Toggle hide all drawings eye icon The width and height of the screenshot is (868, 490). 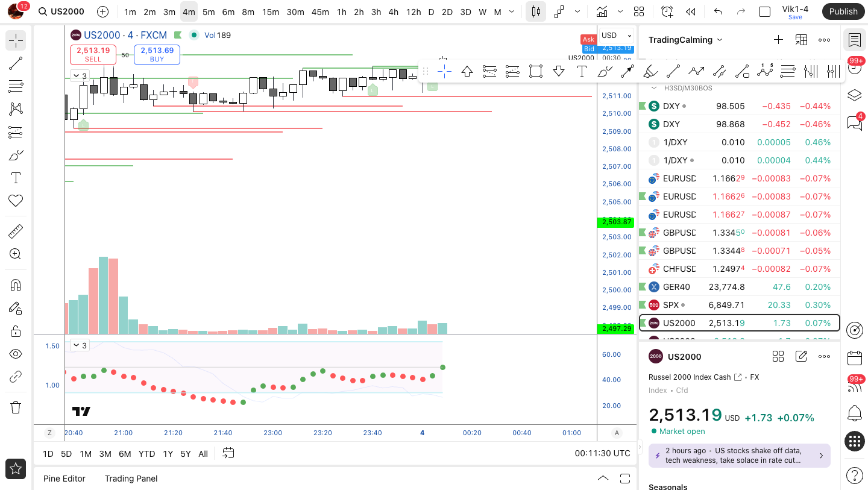click(16, 354)
